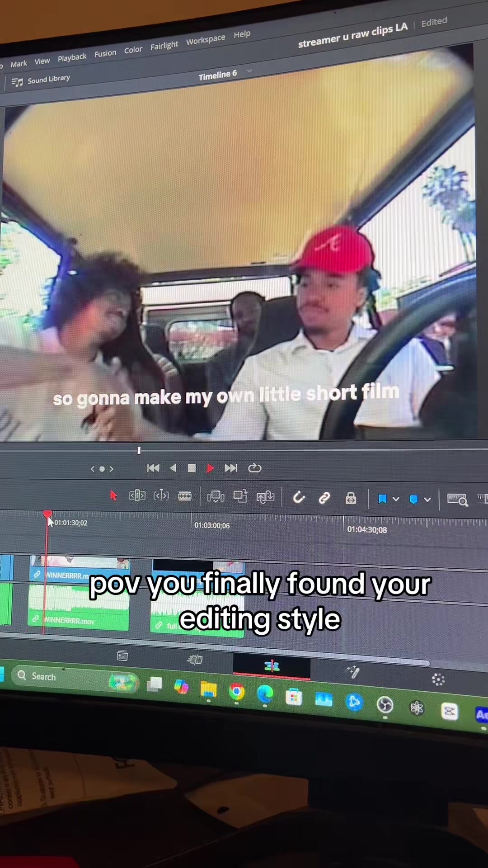Play the timeline in reverse
The height and width of the screenshot is (868, 488).
173,468
